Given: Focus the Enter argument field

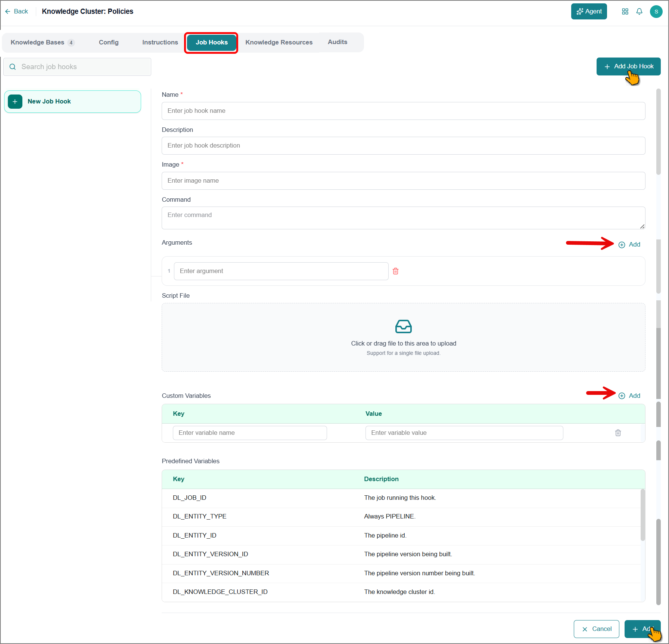Looking at the screenshot, I should [x=281, y=271].
